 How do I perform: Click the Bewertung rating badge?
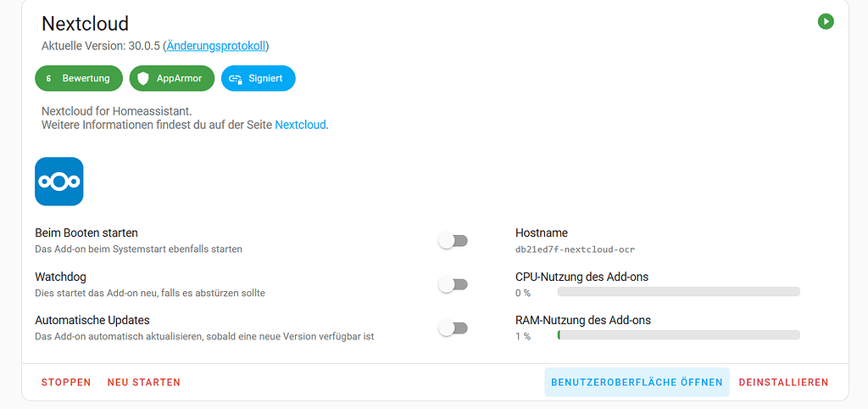(x=77, y=78)
